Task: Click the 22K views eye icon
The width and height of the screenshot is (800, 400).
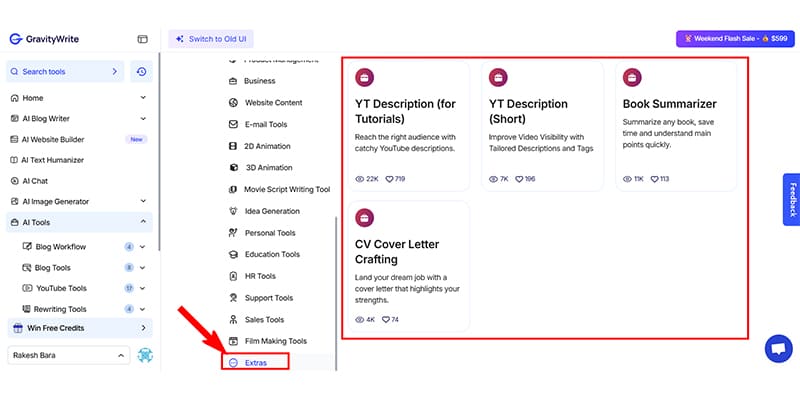Action: coord(360,180)
